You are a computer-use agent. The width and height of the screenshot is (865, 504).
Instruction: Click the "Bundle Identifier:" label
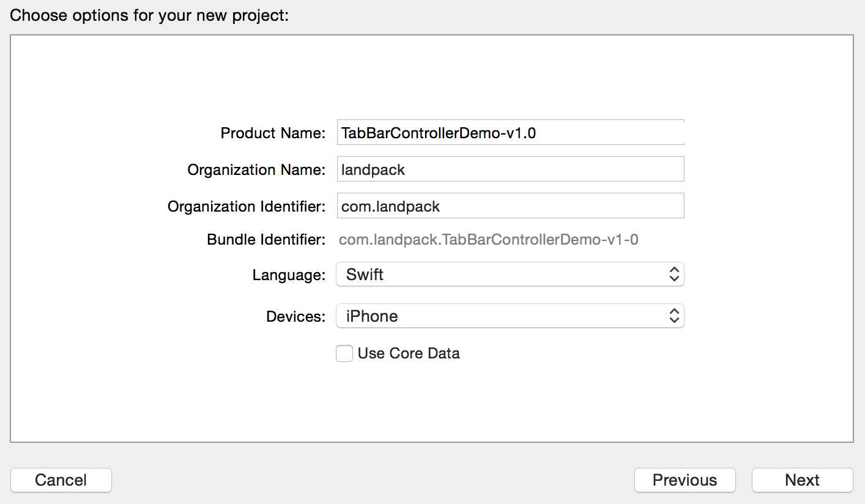266,240
